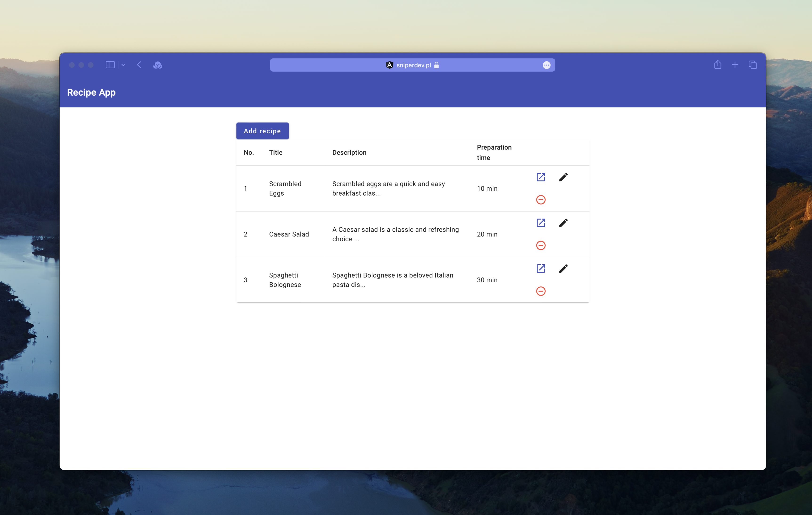Remove the Caesar Salad recipe
This screenshot has width=812, height=515.
541,245
